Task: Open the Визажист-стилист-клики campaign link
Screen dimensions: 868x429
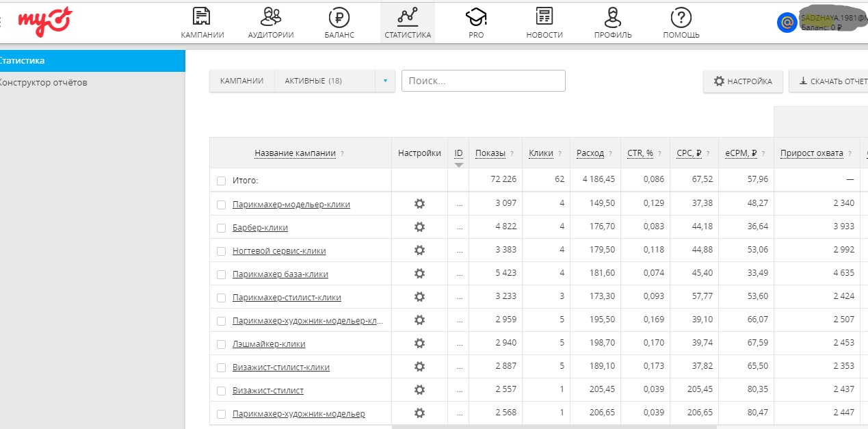Action: coord(280,367)
